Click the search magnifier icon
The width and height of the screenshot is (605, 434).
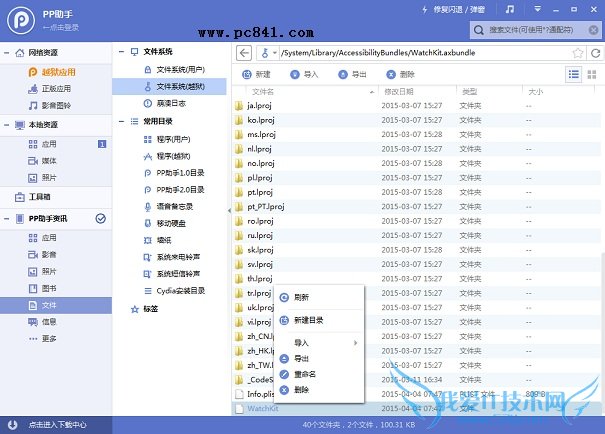click(478, 30)
